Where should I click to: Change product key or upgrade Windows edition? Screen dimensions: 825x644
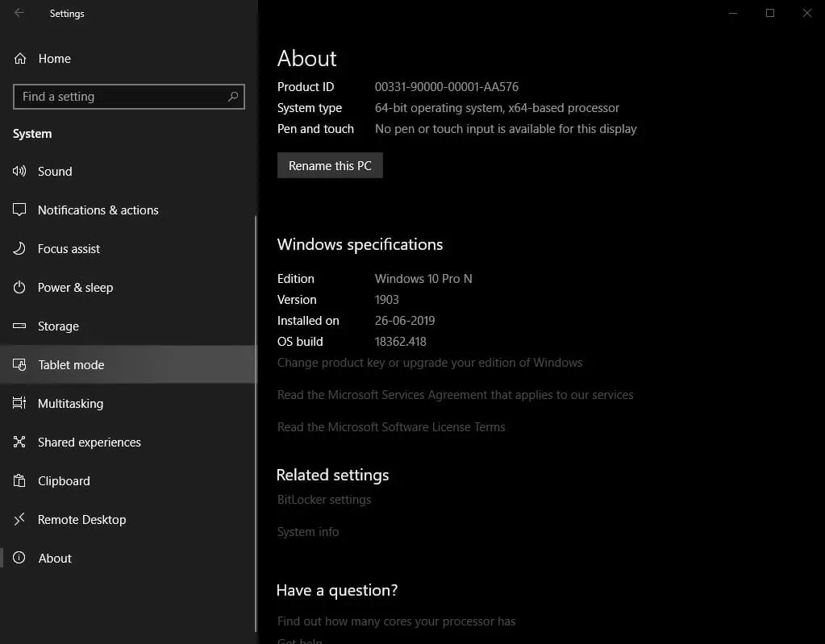(430, 363)
